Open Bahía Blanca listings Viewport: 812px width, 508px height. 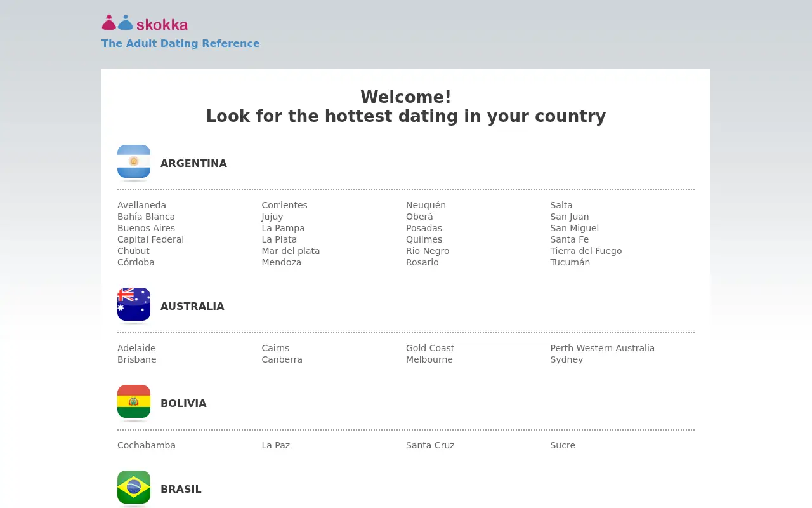146,217
